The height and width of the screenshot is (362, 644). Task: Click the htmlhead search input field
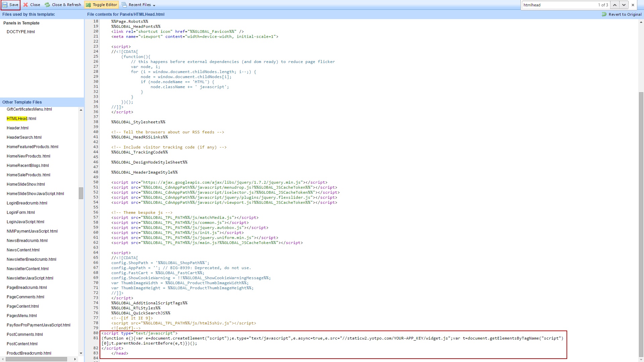(x=558, y=5)
